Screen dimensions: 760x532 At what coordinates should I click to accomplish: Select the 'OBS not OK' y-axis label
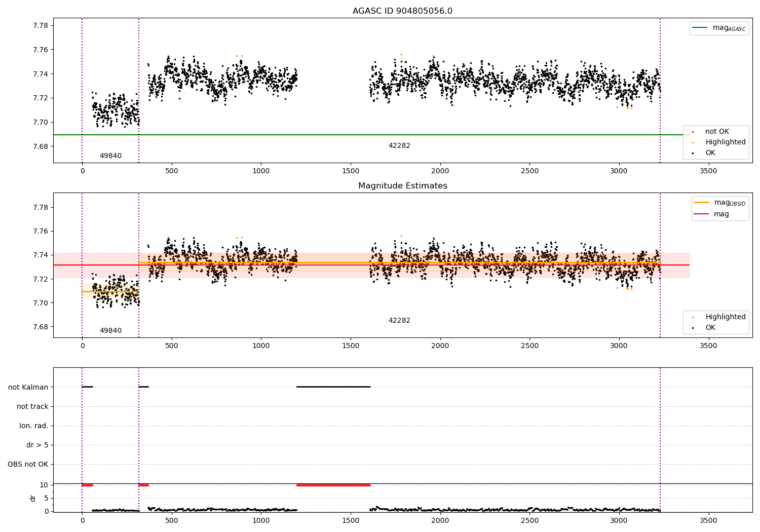tap(28, 464)
